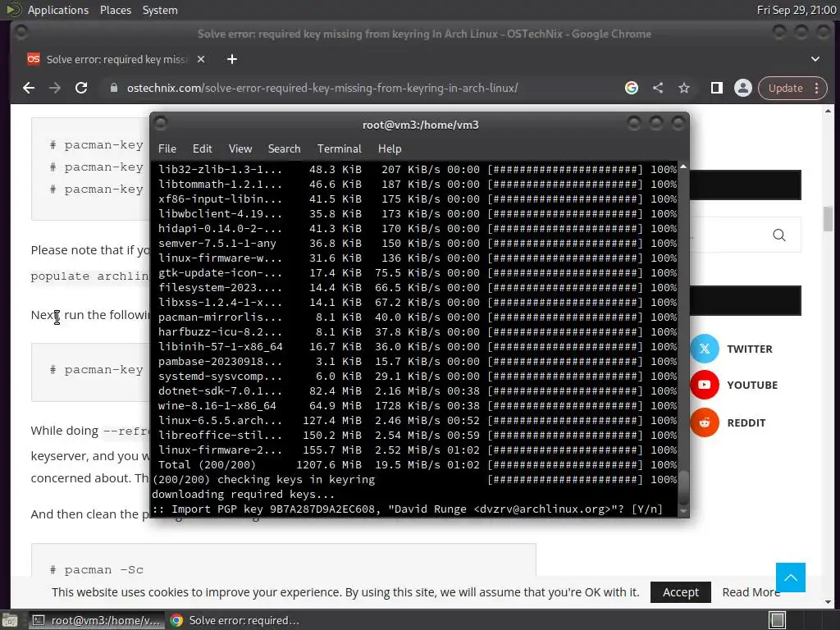This screenshot has height=630, width=840.
Task: Open the Terminal menu in terminal
Action: 339,148
